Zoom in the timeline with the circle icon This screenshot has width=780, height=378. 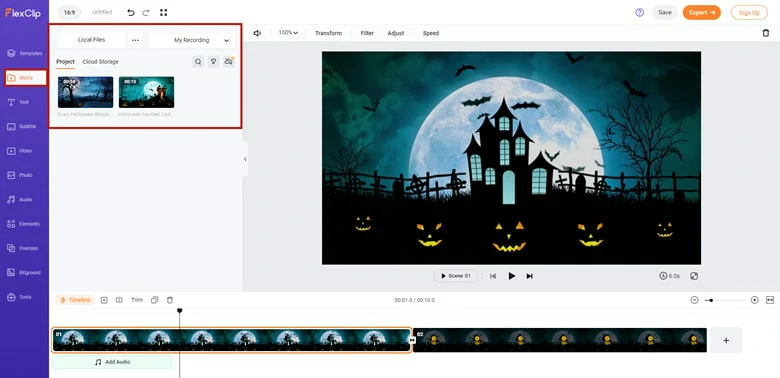(755, 300)
